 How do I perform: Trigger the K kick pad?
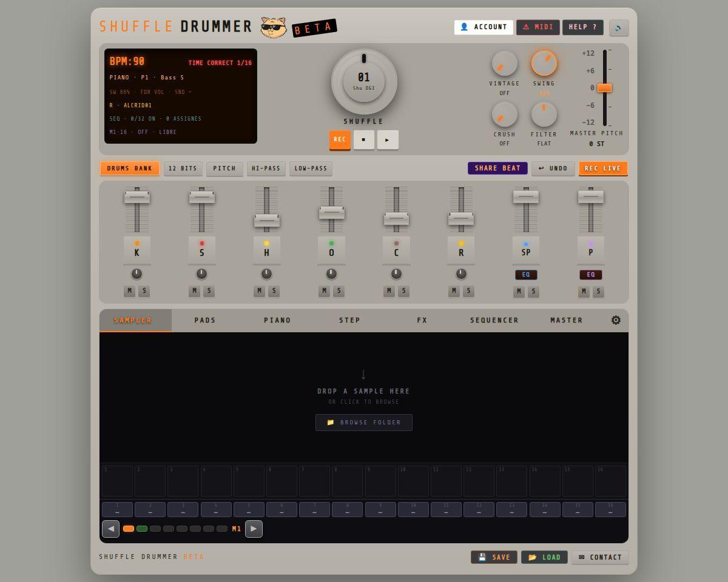137,250
